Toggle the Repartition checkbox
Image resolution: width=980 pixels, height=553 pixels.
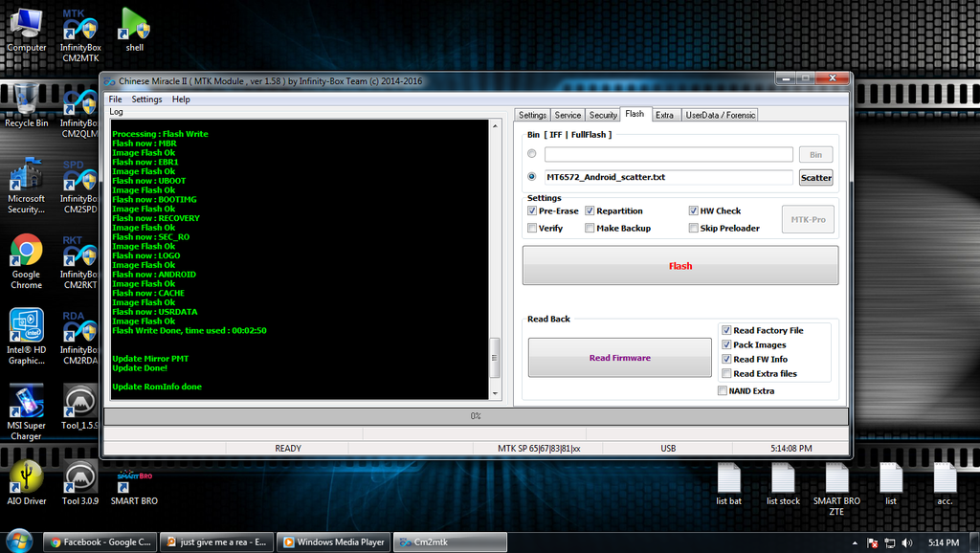pos(590,210)
